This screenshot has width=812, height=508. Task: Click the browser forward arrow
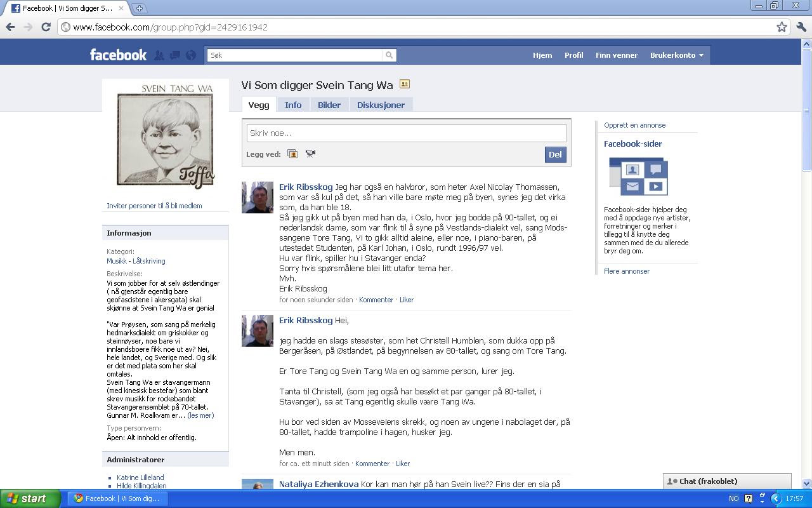(28, 27)
